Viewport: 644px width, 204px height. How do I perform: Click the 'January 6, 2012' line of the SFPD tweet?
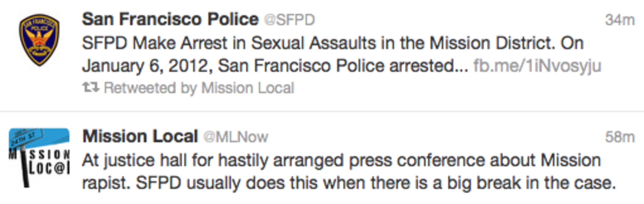[341, 65]
